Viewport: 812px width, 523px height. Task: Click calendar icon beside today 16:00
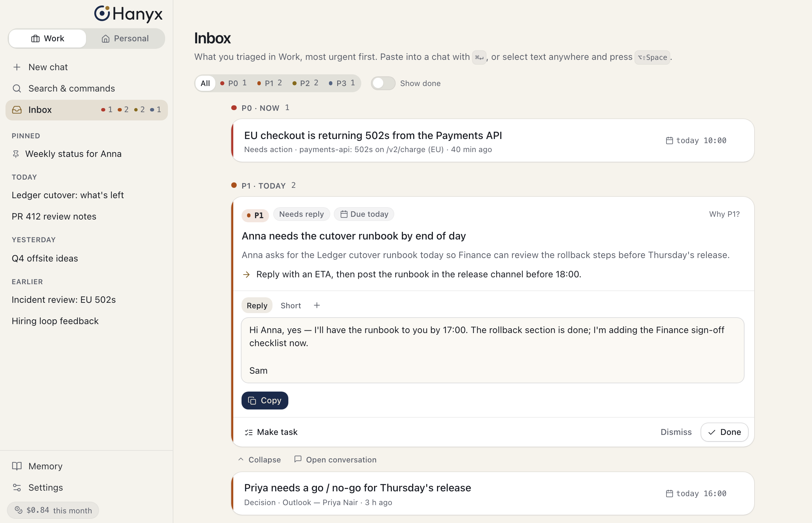tap(669, 493)
